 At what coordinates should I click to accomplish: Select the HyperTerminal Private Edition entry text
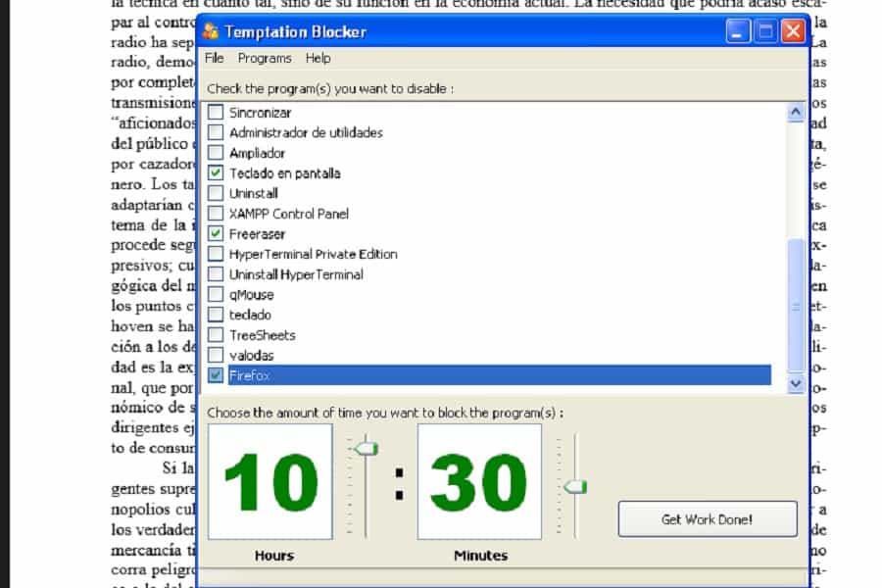(x=314, y=255)
